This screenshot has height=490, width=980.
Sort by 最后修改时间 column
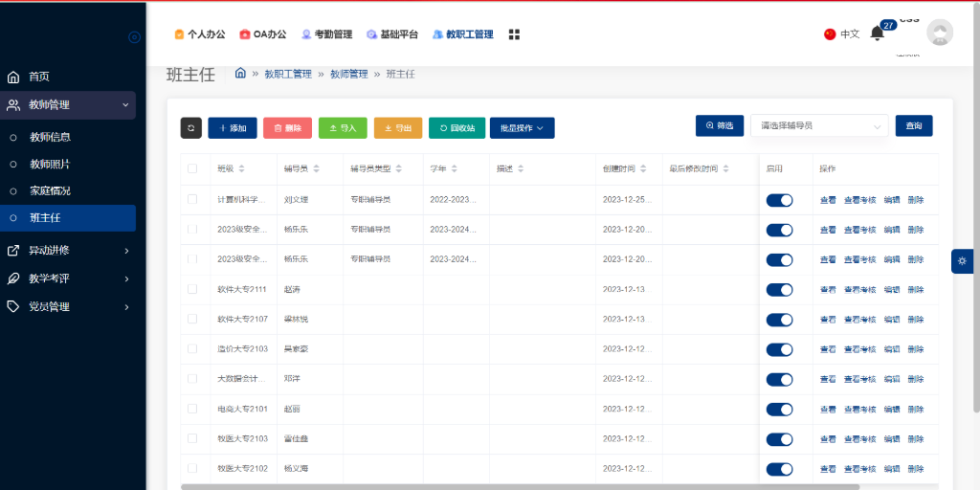pos(726,169)
